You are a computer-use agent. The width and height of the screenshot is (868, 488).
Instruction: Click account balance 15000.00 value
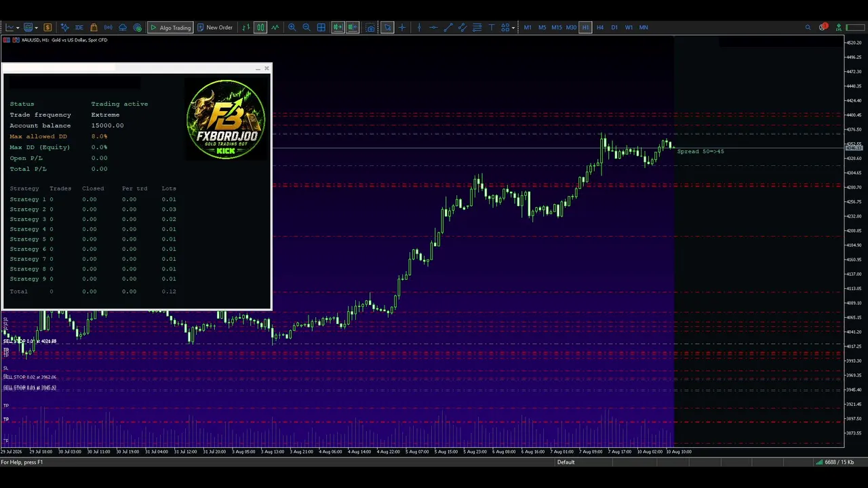click(107, 125)
